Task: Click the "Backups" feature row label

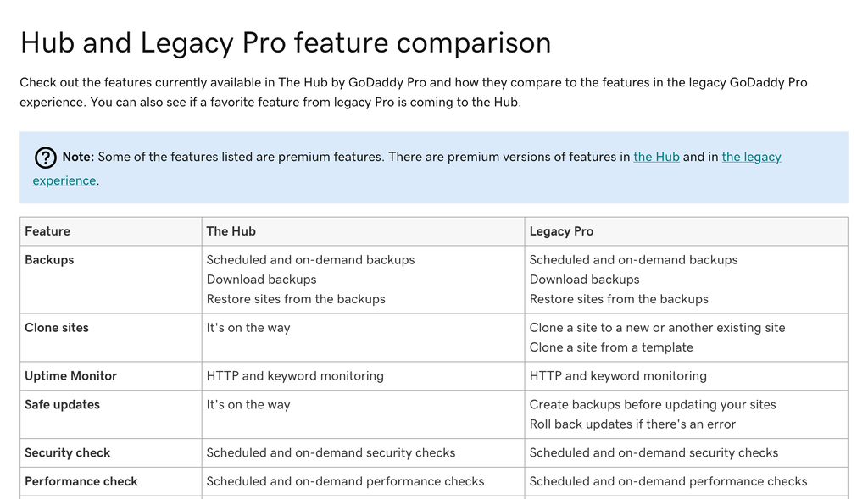Action: (x=49, y=260)
